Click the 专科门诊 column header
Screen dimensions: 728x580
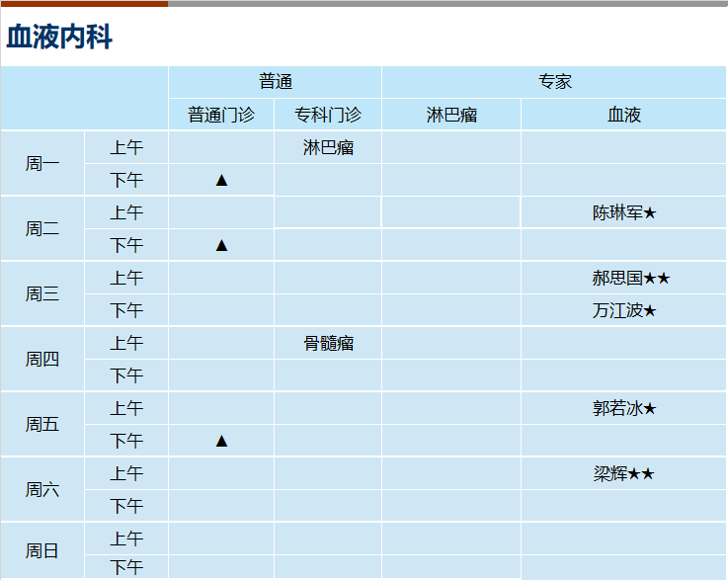[x=328, y=115]
